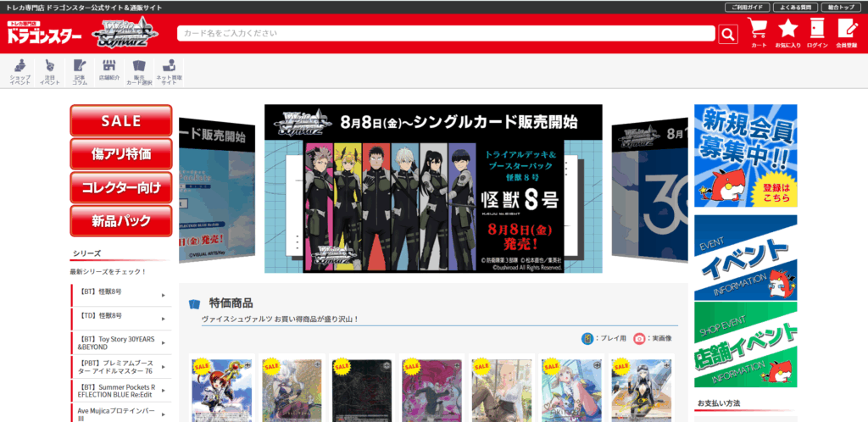Click the red SALE button
This screenshot has width=868, height=422.
[120, 120]
